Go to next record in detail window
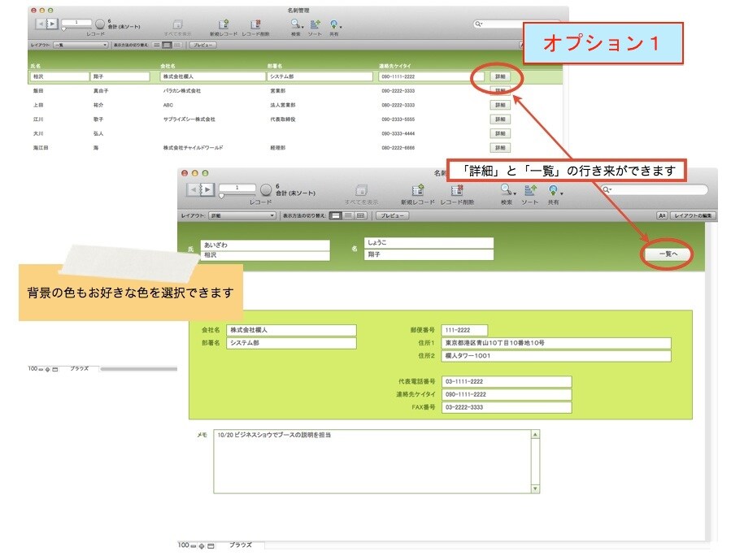The height and width of the screenshot is (560, 731). pyautogui.click(x=207, y=189)
